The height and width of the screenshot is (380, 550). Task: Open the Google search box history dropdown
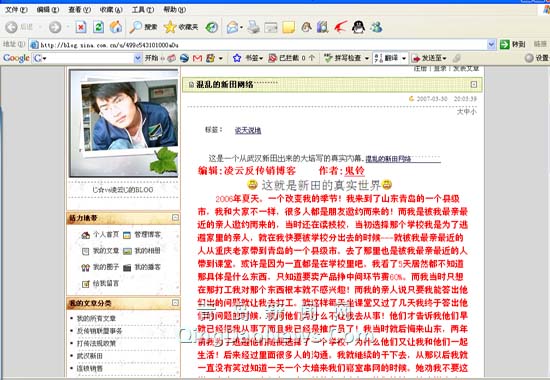[x=138, y=58]
